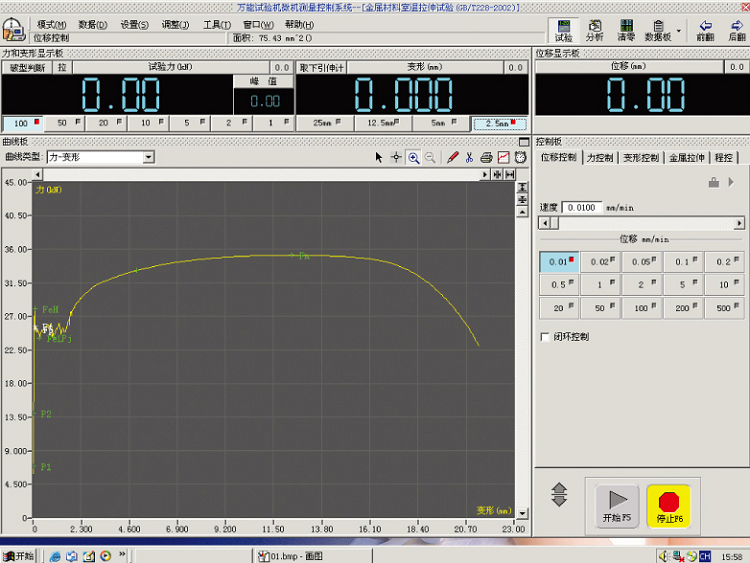
Task: Click the 数据板 (data board) toolbar button
Action: point(658,30)
